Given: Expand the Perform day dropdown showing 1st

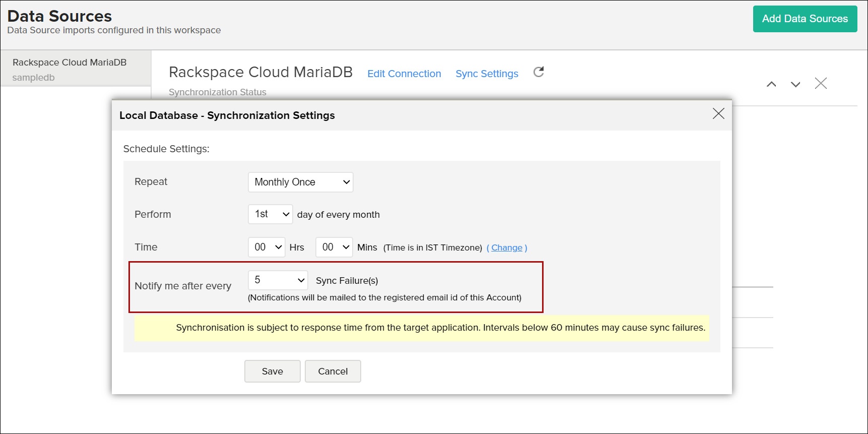Looking at the screenshot, I should click(271, 214).
